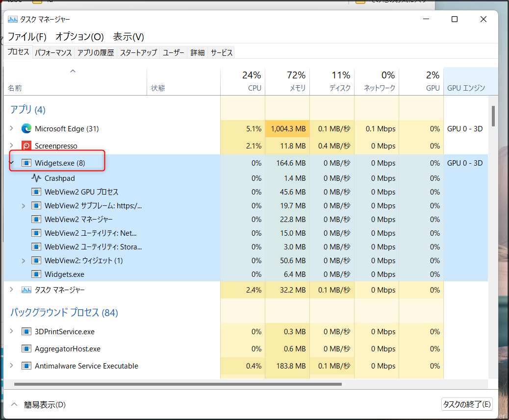Select the バックグラウンド プロセス (84) heading
509x420 pixels.
[64, 313]
